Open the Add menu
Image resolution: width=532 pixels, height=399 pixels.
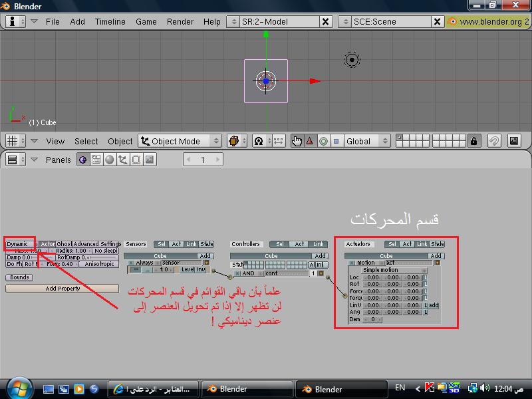pyautogui.click(x=77, y=22)
